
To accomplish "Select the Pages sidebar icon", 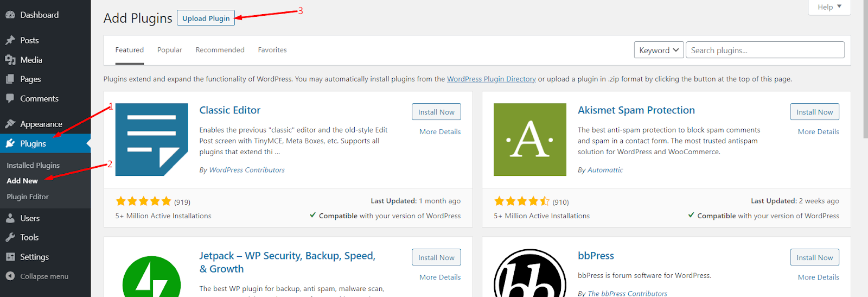I will 10,79.
